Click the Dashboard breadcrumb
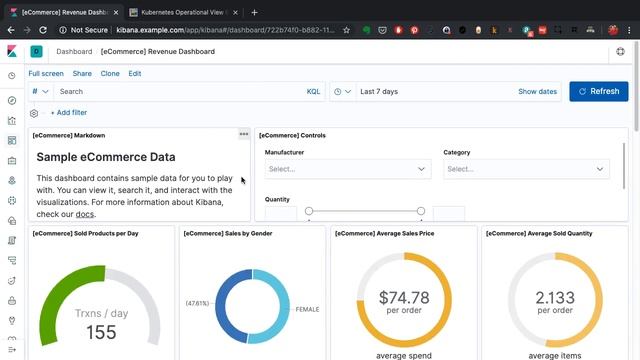The width and height of the screenshot is (640, 360). pyautogui.click(x=74, y=51)
